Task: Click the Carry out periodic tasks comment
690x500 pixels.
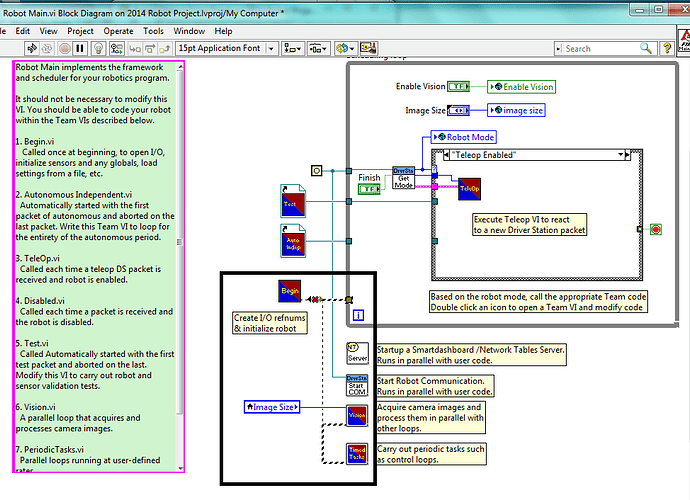Action: pos(431,454)
